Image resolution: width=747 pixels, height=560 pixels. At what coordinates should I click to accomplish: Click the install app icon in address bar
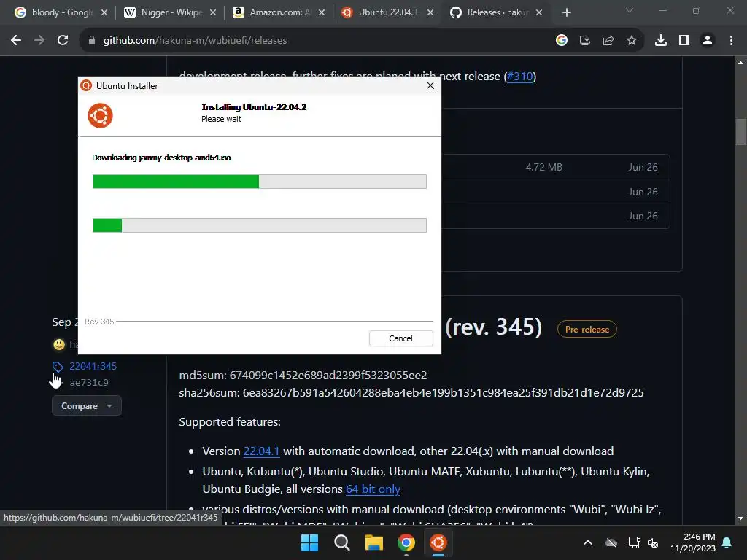click(585, 41)
